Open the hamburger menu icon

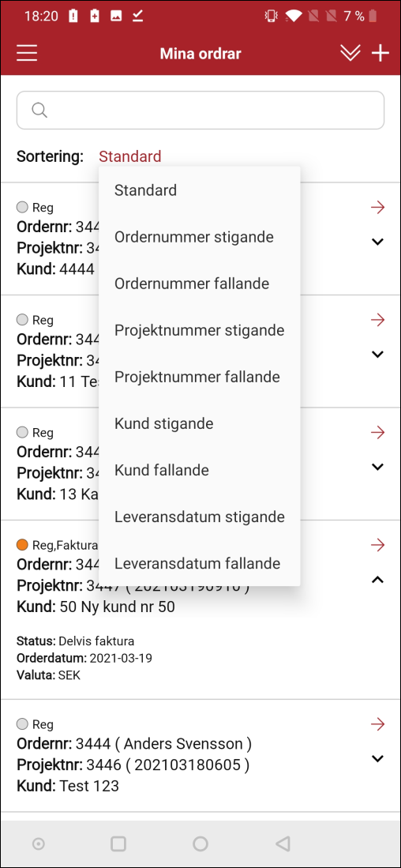[x=27, y=54]
